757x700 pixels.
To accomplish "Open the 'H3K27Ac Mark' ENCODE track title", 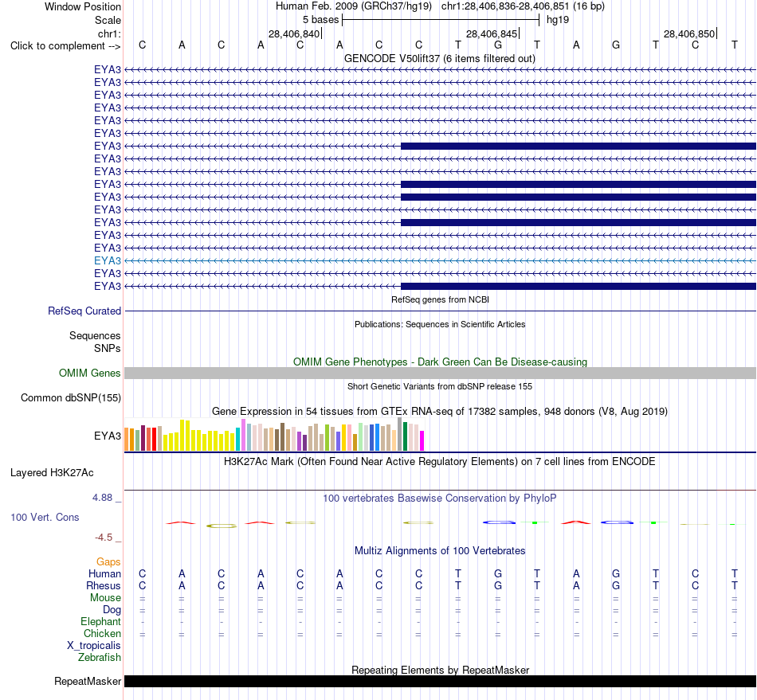I will click(x=440, y=462).
